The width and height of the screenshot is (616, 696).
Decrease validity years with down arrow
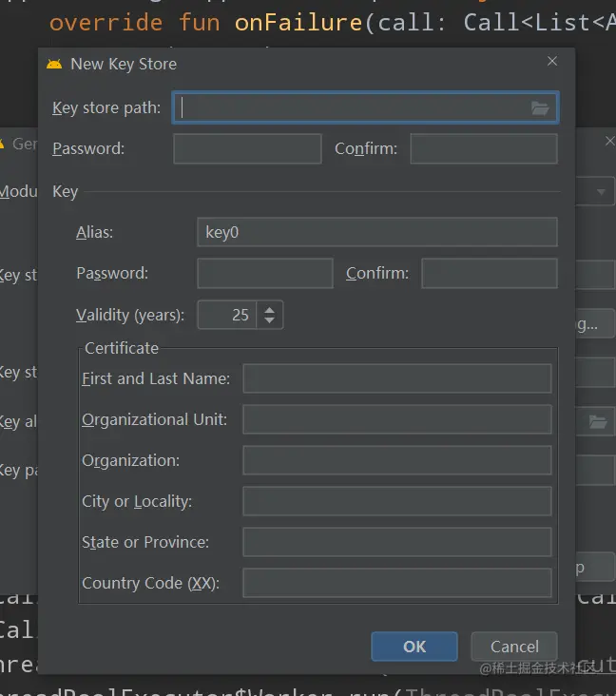[x=269, y=320]
